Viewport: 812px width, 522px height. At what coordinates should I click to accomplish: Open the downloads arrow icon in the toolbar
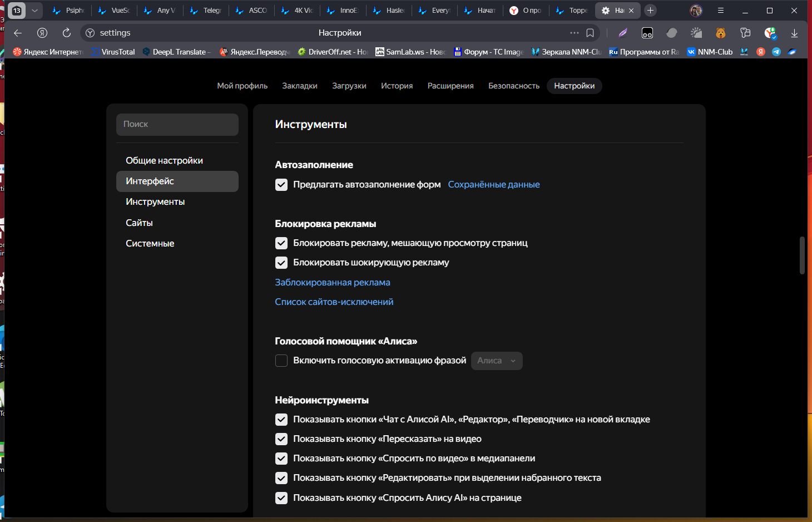pyautogui.click(x=794, y=33)
